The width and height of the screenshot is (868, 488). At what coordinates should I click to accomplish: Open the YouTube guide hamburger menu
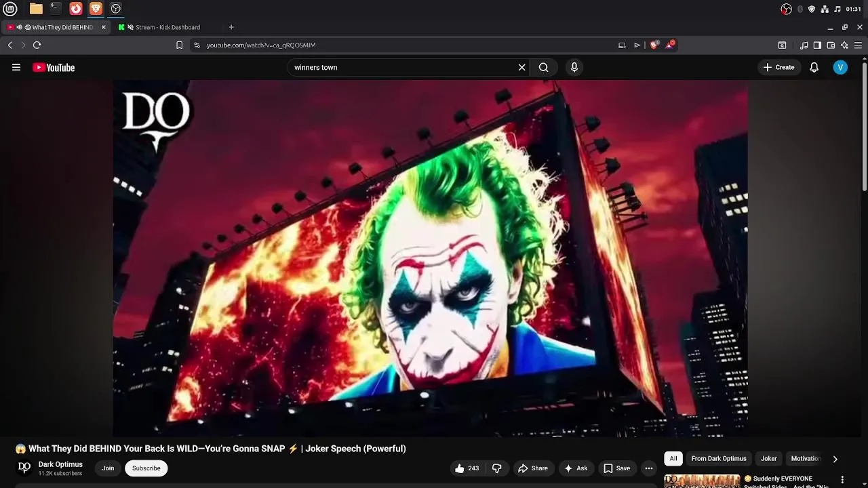coord(16,67)
